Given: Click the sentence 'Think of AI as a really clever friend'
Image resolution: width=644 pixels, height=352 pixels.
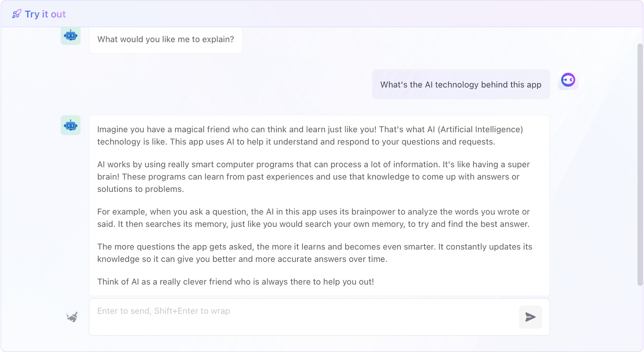Looking at the screenshot, I should pos(235,282).
